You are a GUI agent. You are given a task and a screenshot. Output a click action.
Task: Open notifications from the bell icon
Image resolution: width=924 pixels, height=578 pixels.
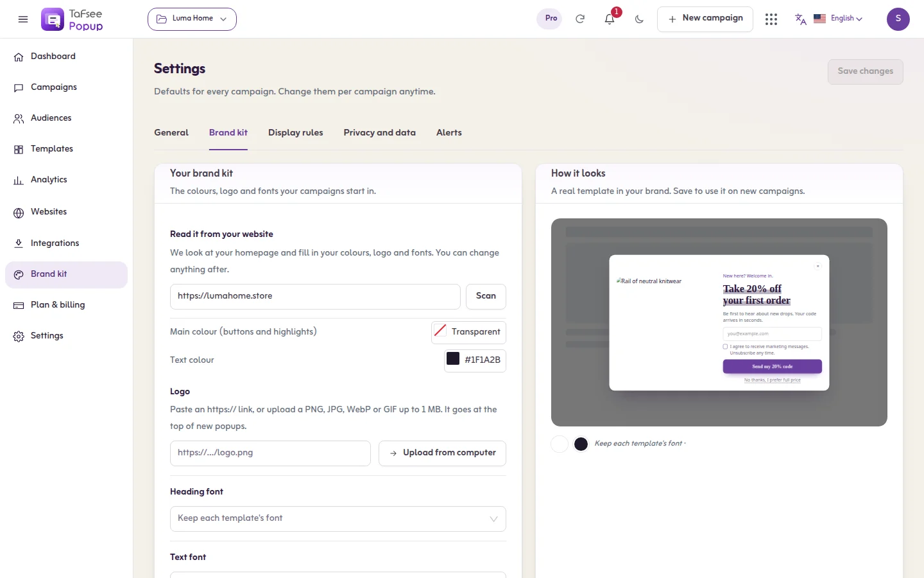(x=610, y=19)
